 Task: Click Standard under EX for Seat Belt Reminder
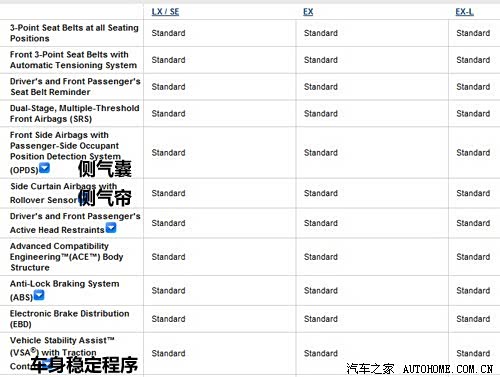[321, 87]
